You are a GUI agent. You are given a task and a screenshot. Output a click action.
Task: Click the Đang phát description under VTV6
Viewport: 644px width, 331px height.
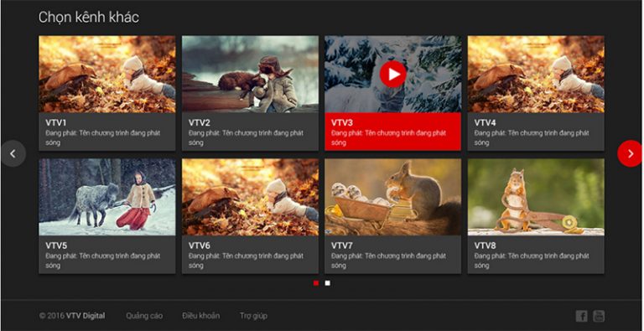point(246,261)
